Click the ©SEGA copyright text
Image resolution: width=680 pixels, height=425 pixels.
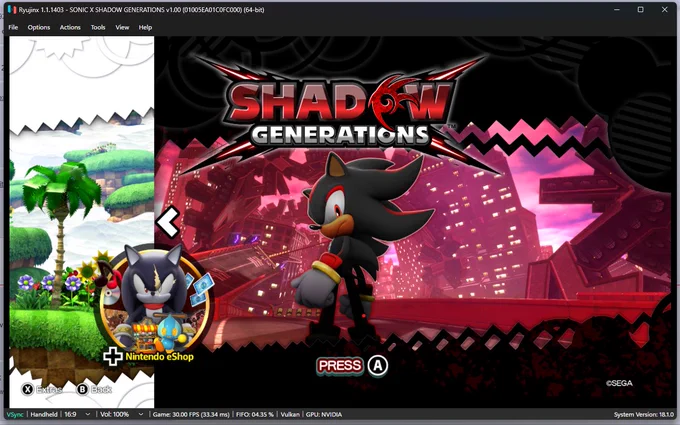(619, 383)
